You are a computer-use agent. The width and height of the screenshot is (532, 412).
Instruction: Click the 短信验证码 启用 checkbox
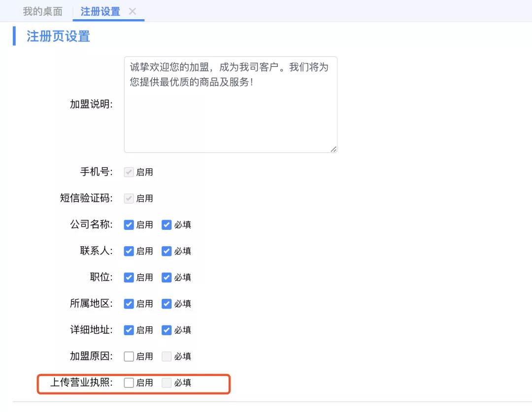pos(129,198)
